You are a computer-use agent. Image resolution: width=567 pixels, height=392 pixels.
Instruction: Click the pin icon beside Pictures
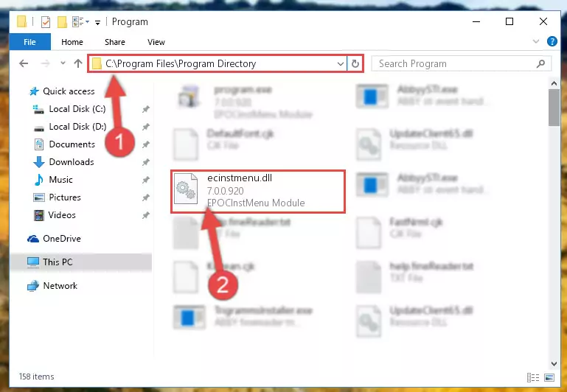[x=145, y=197]
